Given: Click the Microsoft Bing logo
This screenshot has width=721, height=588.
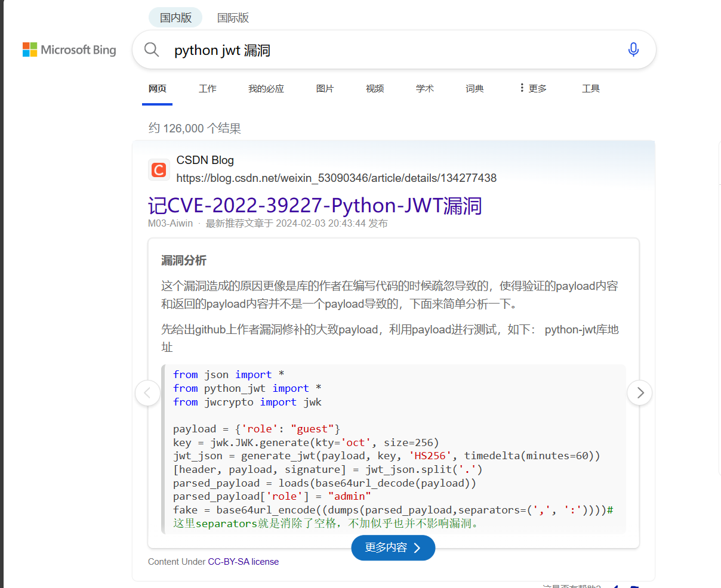Looking at the screenshot, I should click(69, 49).
